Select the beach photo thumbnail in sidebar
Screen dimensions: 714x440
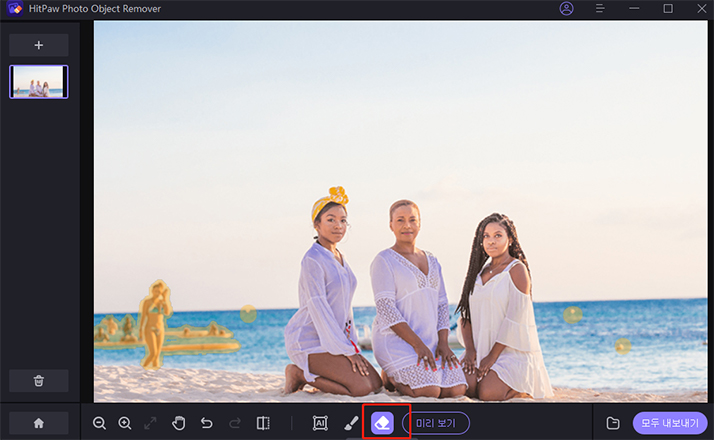click(x=39, y=82)
